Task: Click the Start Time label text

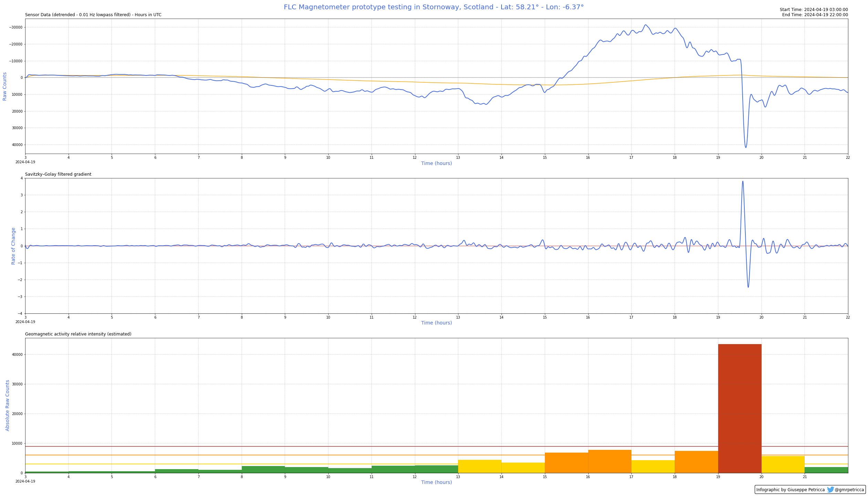Action: click(x=814, y=10)
